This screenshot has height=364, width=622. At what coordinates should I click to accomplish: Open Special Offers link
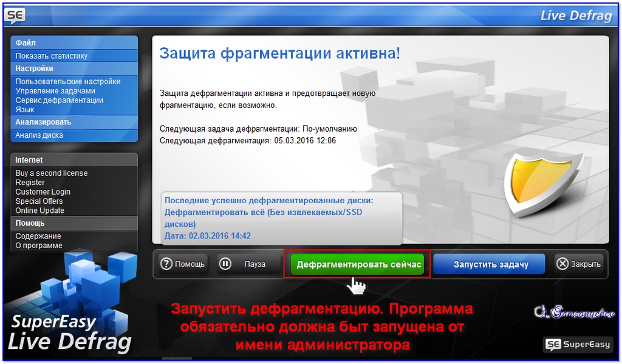tap(39, 201)
